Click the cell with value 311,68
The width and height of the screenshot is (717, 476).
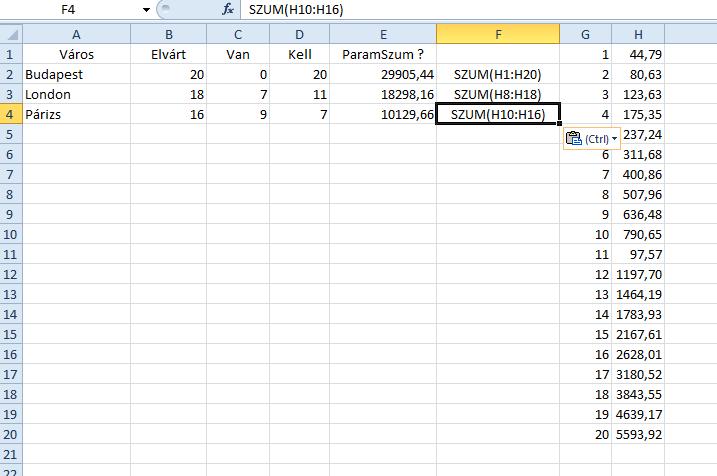638,155
